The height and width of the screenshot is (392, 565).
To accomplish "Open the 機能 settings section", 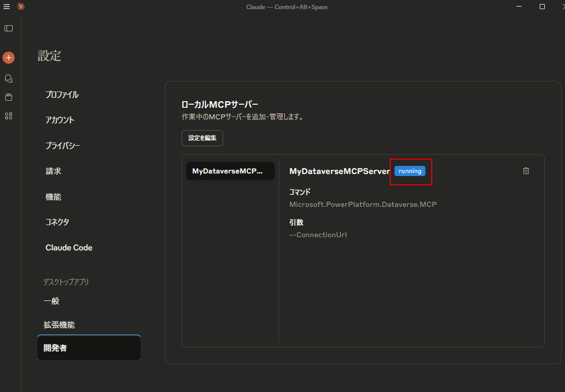I will (x=53, y=196).
